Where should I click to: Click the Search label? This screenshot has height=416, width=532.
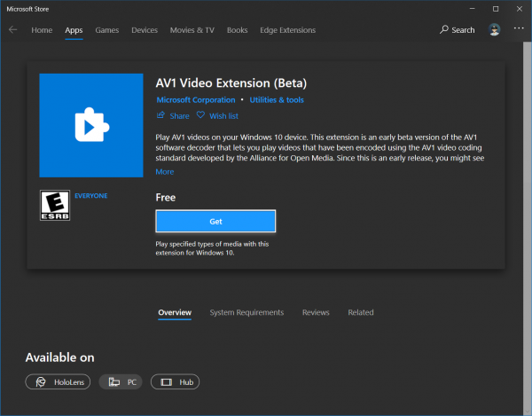point(463,30)
